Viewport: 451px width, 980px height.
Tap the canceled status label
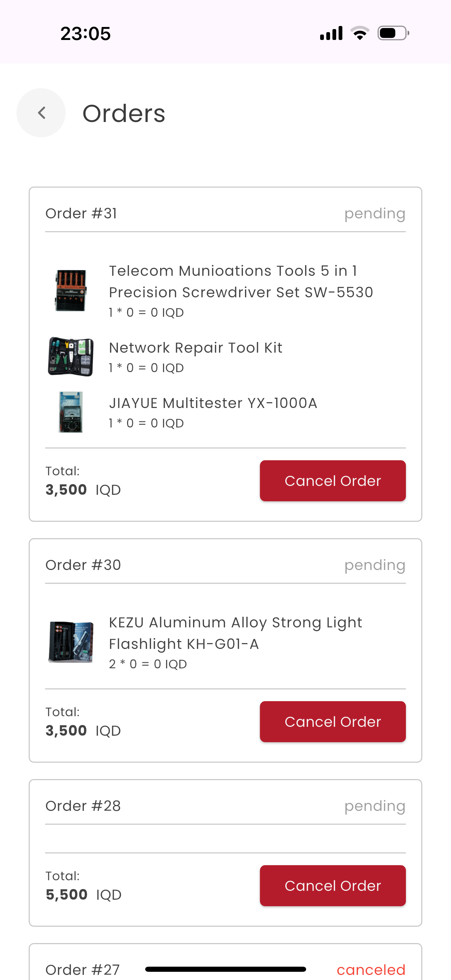(x=371, y=970)
